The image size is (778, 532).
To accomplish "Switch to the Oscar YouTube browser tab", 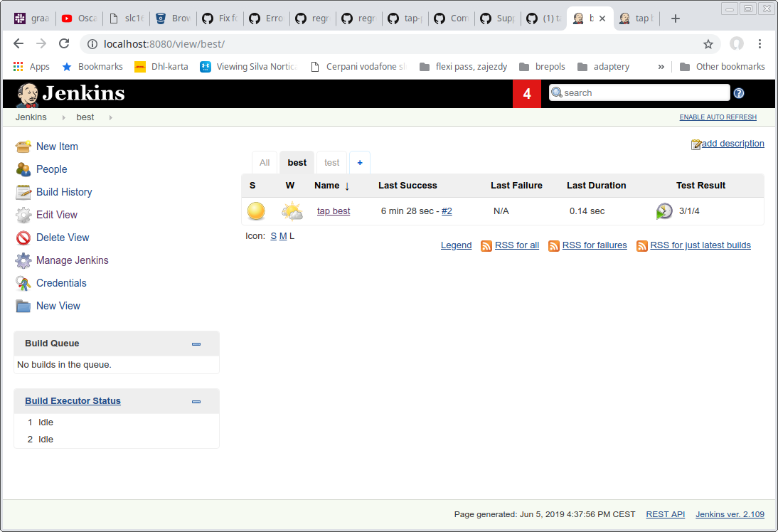I will pyautogui.click(x=80, y=18).
